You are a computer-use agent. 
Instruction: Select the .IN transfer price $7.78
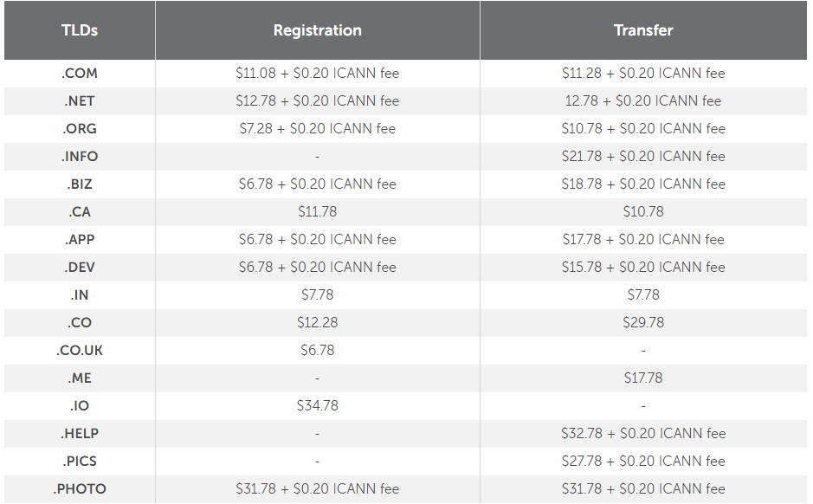(x=643, y=295)
